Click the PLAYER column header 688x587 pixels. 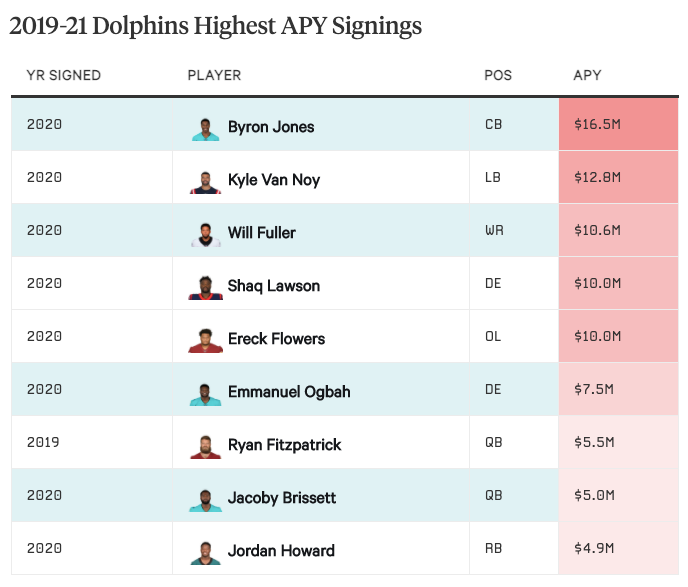(214, 76)
